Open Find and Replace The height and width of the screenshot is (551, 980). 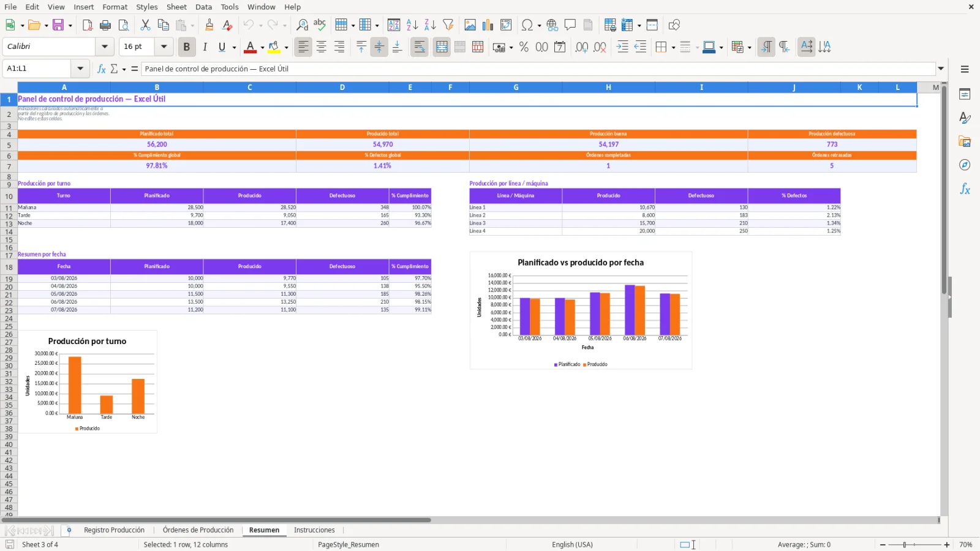tap(302, 25)
